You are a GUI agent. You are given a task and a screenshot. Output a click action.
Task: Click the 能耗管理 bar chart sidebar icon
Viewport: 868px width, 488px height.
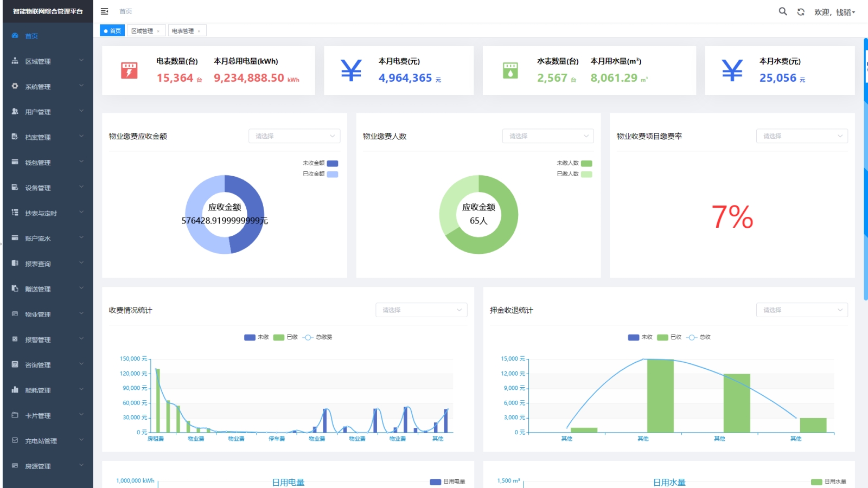click(15, 390)
